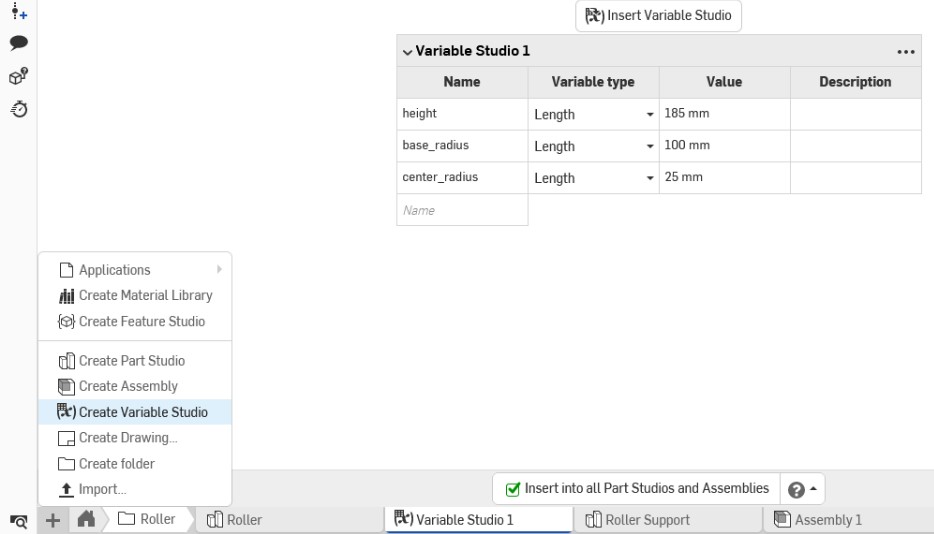Click the Drawing sheet icon in menu
Image resolution: width=934 pixels, height=534 pixels.
pyautogui.click(x=66, y=438)
